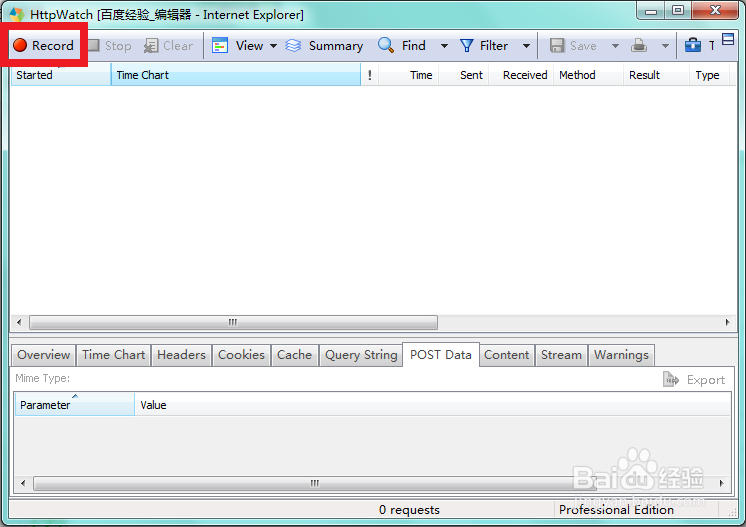
Task: Click the request list horizontal scrollbar thumb
Action: (x=233, y=322)
